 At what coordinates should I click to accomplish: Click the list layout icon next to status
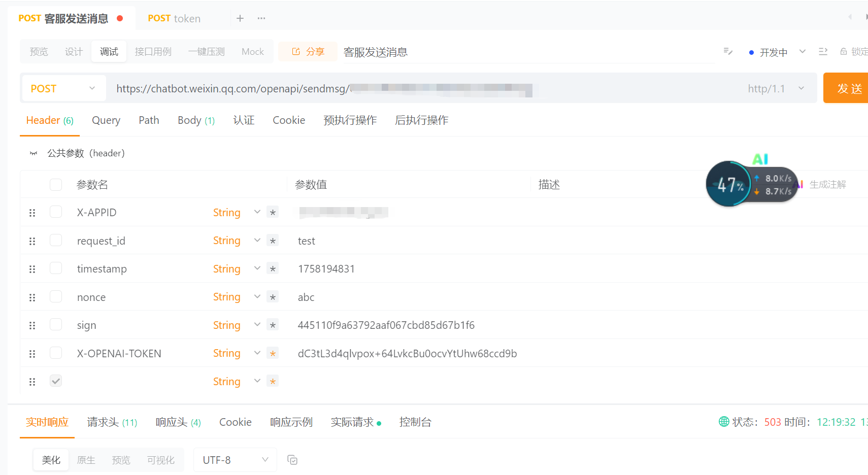pyautogui.click(x=823, y=52)
